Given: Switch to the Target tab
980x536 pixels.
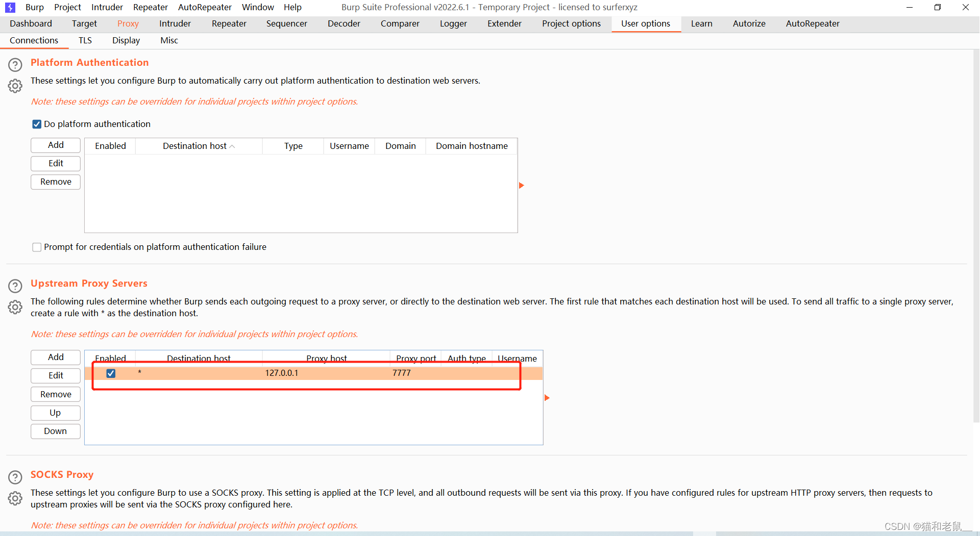Looking at the screenshot, I should coord(84,23).
